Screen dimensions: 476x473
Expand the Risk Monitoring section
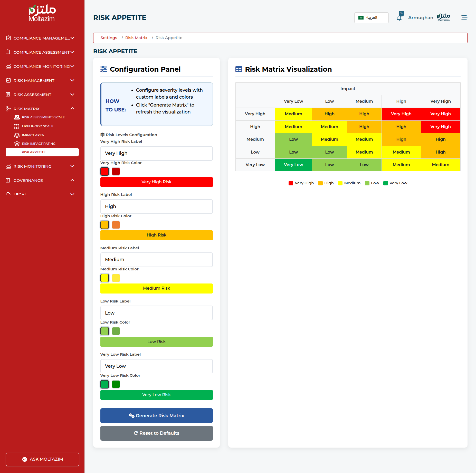click(72, 166)
